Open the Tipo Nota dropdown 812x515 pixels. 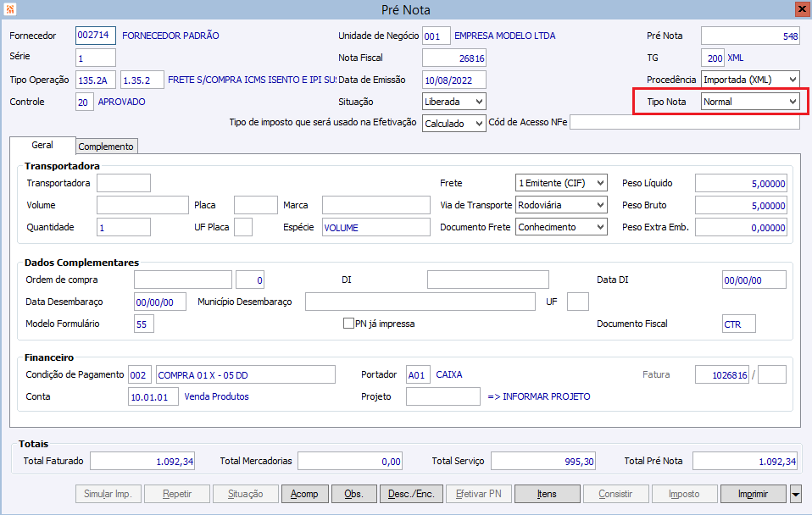(x=793, y=102)
